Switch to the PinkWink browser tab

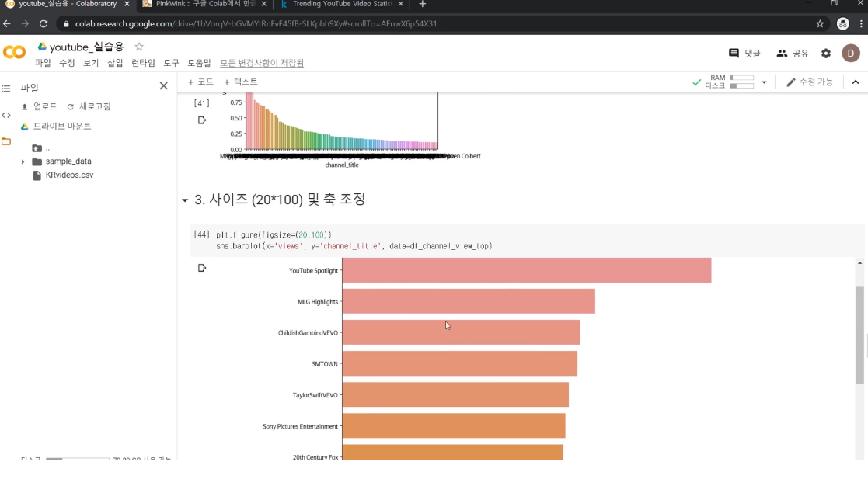click(204, 5)
